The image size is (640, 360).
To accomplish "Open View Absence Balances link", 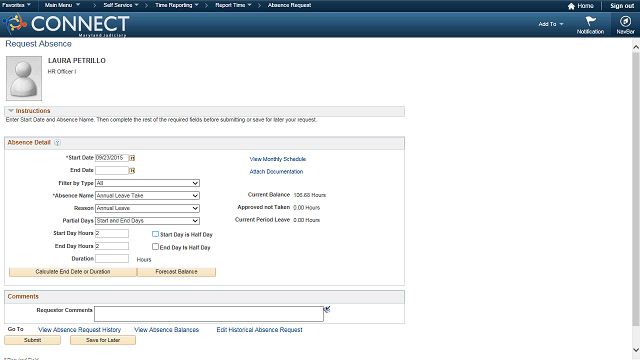I will pos(167,330).
